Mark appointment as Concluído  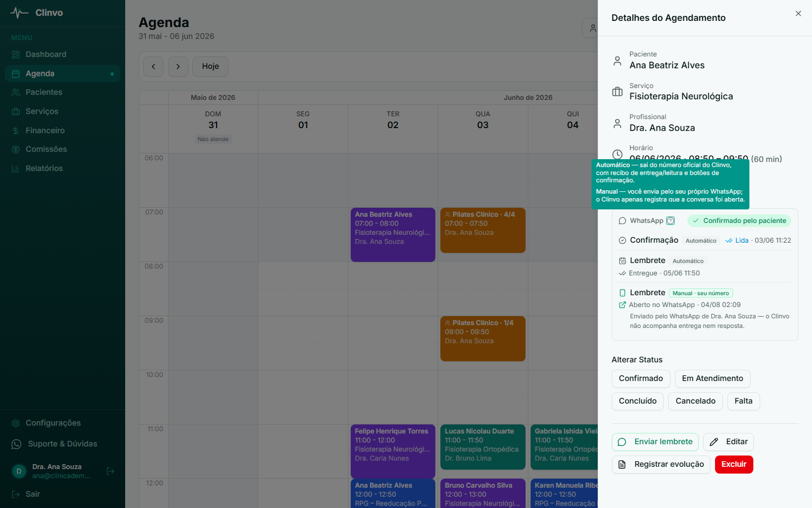(638, 401)
